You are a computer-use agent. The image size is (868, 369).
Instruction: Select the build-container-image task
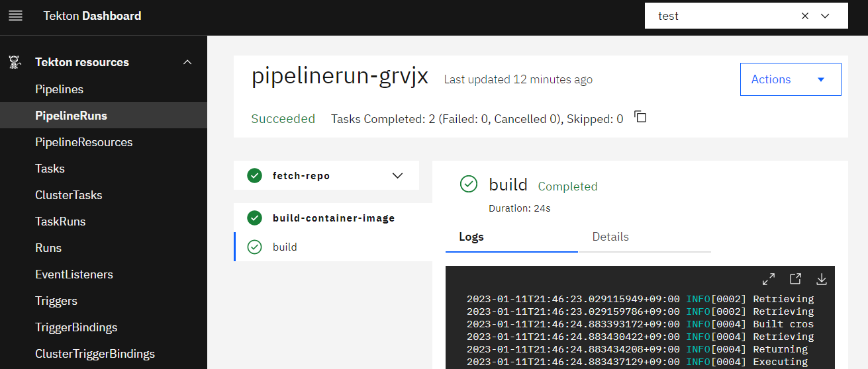click(x=333, y=218)
